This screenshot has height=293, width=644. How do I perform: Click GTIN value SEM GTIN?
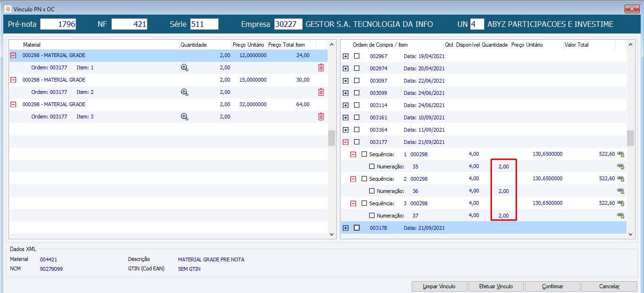pyautogui.click(x=189, y=269)
